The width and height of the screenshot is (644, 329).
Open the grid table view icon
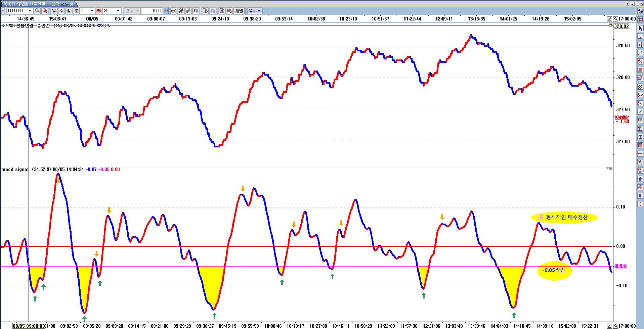[x=229, y=11]
